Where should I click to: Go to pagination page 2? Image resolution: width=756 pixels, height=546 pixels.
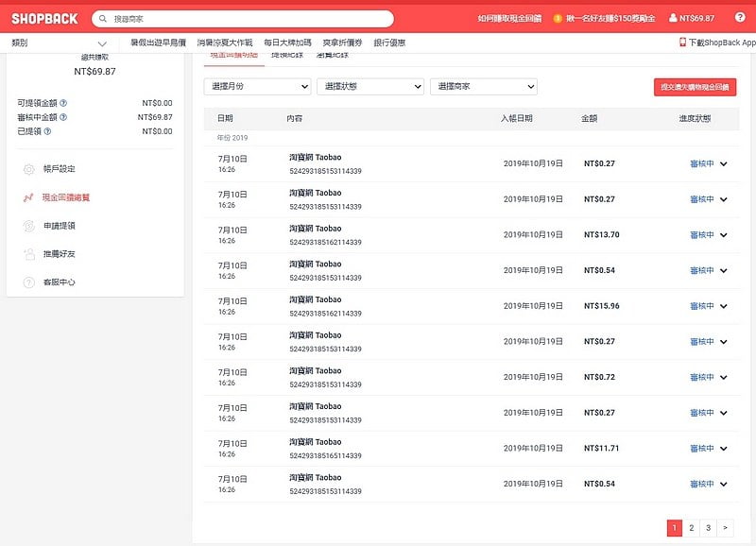tap(692, 528)
